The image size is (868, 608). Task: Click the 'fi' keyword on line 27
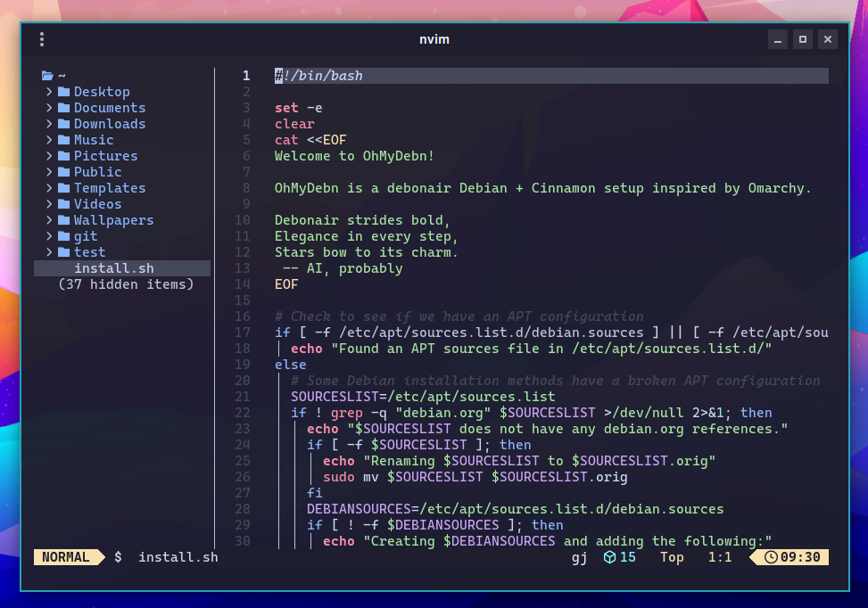click(314, 493)
